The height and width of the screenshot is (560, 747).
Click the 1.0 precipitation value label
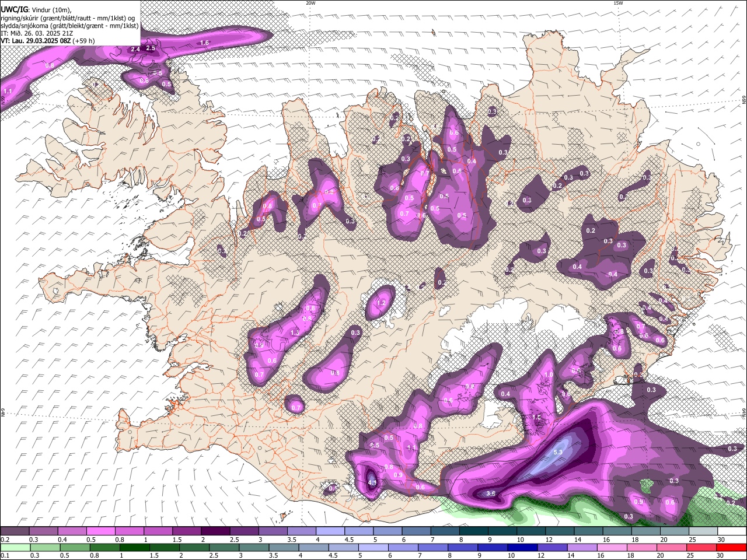click(549, 375)
